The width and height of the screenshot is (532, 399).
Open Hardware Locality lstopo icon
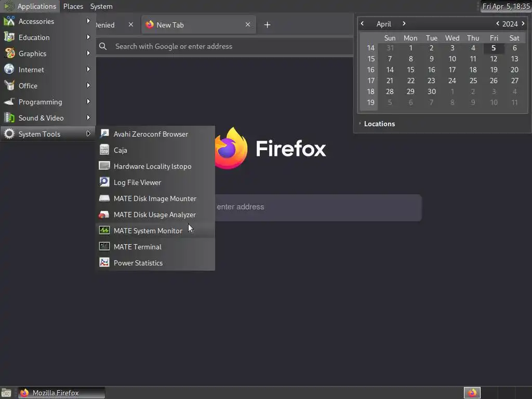coord(104,166)
